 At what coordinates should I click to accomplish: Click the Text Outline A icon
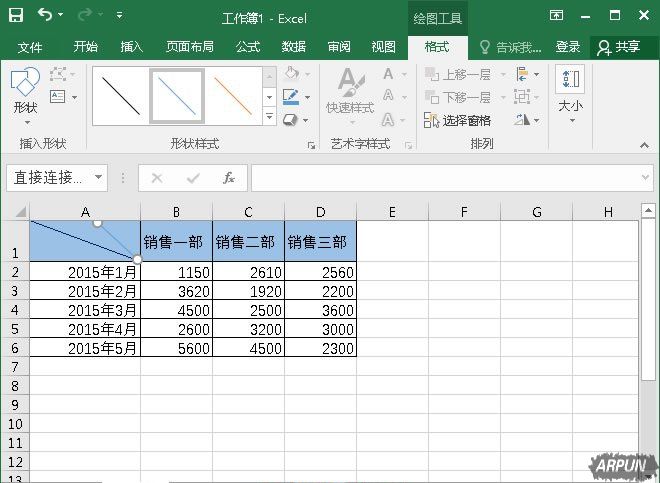click(x=389, y=96)
